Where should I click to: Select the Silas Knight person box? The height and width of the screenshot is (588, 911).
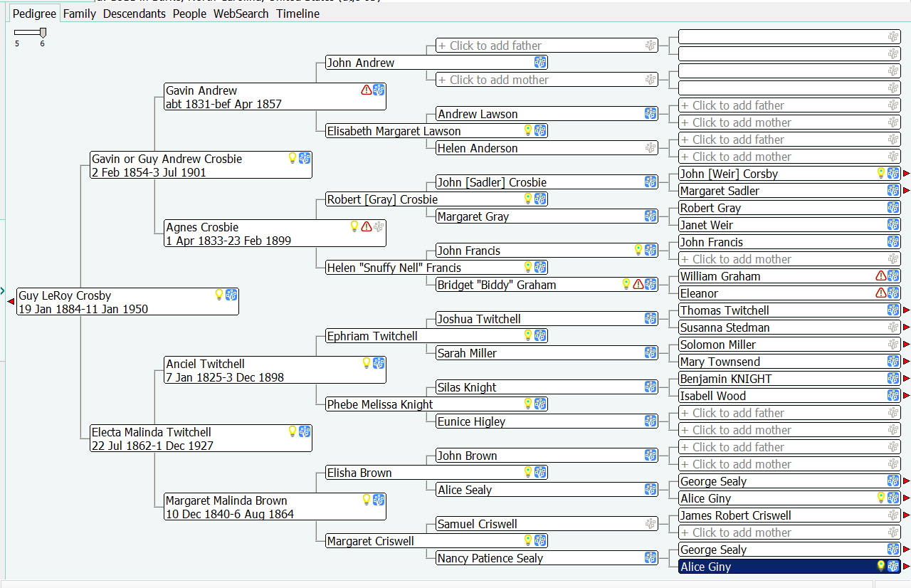pos(547,387)
